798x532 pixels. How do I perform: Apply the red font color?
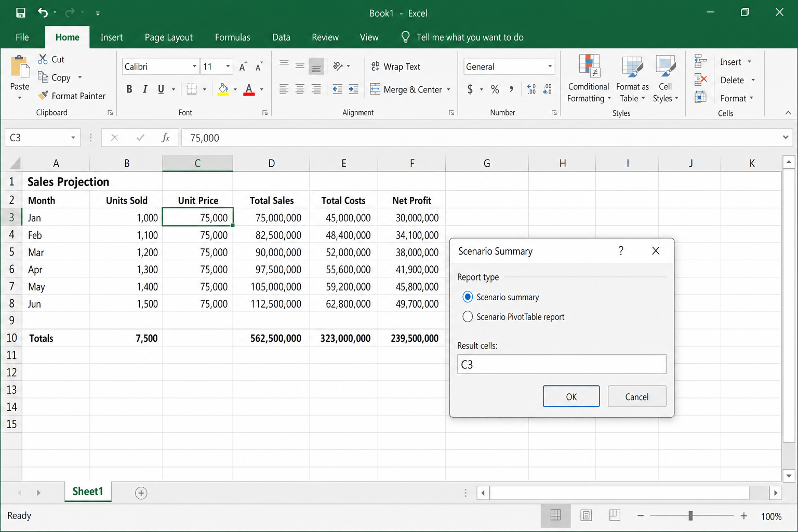click(249, 89)
